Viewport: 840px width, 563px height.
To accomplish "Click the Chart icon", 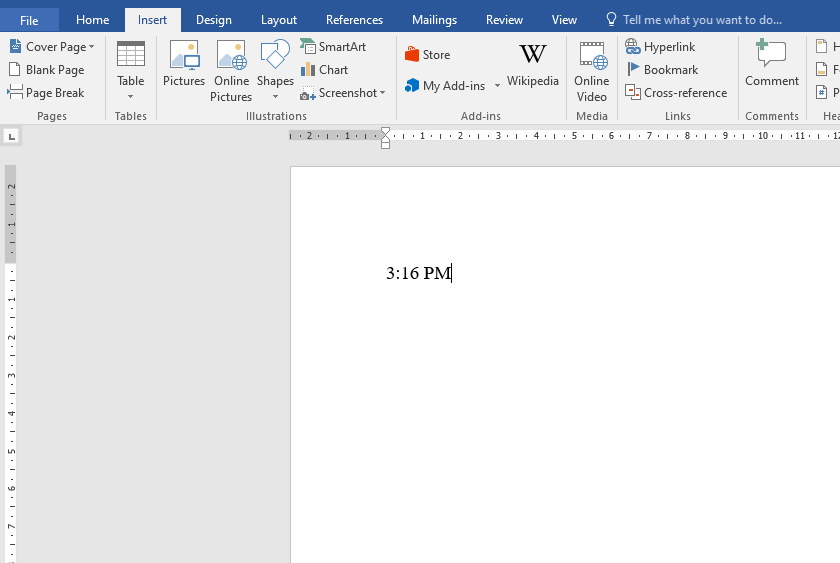I will tap(325, 70).
